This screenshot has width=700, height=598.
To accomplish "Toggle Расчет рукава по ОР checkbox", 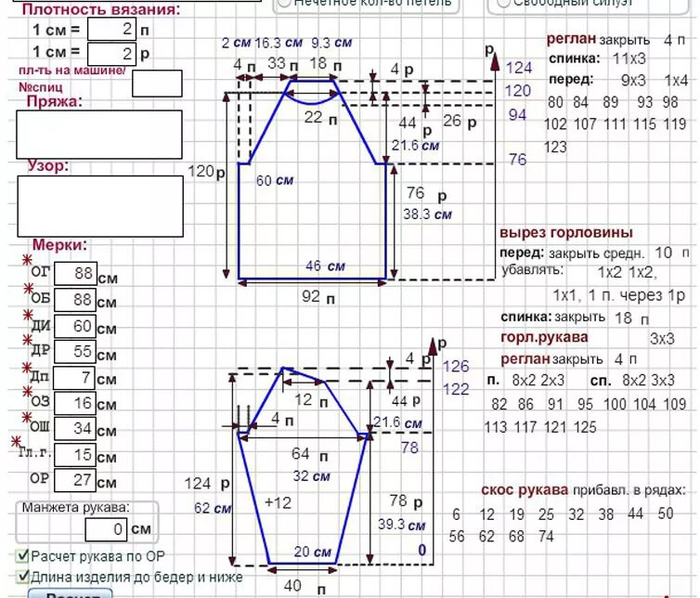I will click(22, 556).
